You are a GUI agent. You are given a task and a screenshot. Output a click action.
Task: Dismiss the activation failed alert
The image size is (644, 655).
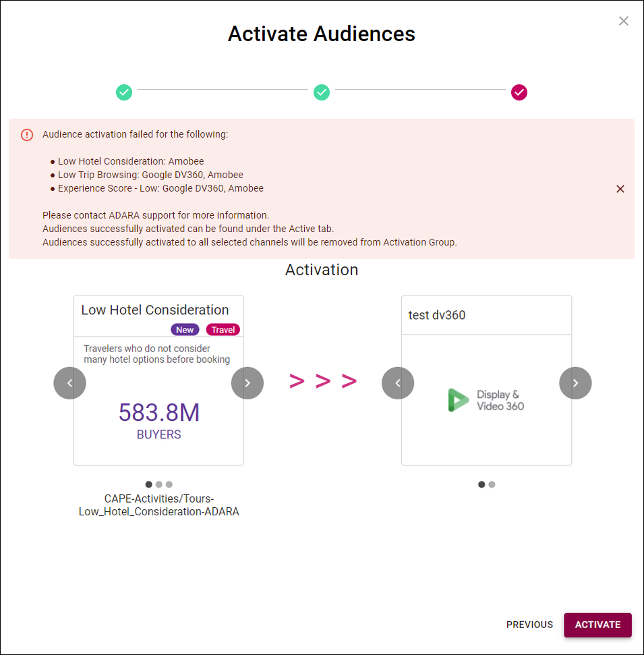point(620,189)
